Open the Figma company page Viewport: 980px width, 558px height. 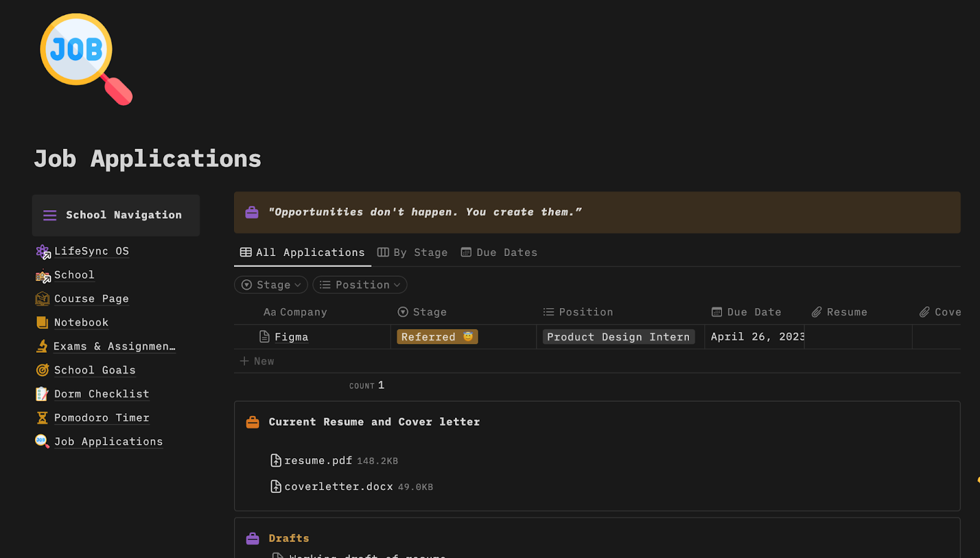click(292, 337)
